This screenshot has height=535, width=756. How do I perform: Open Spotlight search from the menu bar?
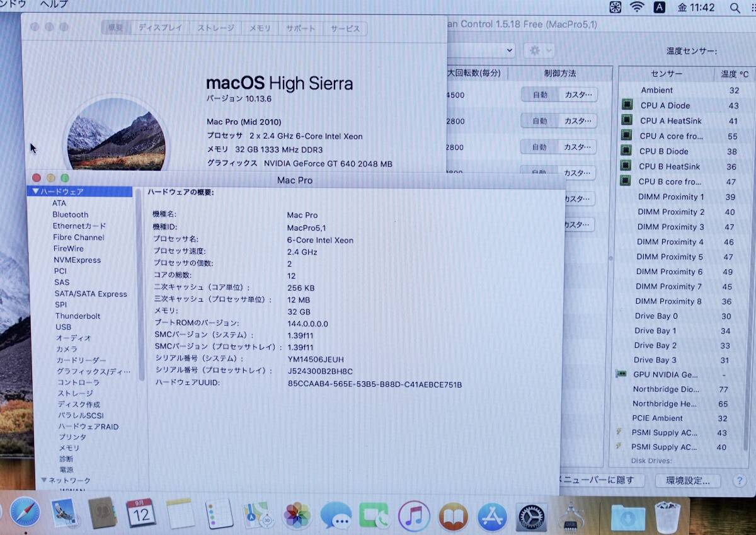point(735,8)
